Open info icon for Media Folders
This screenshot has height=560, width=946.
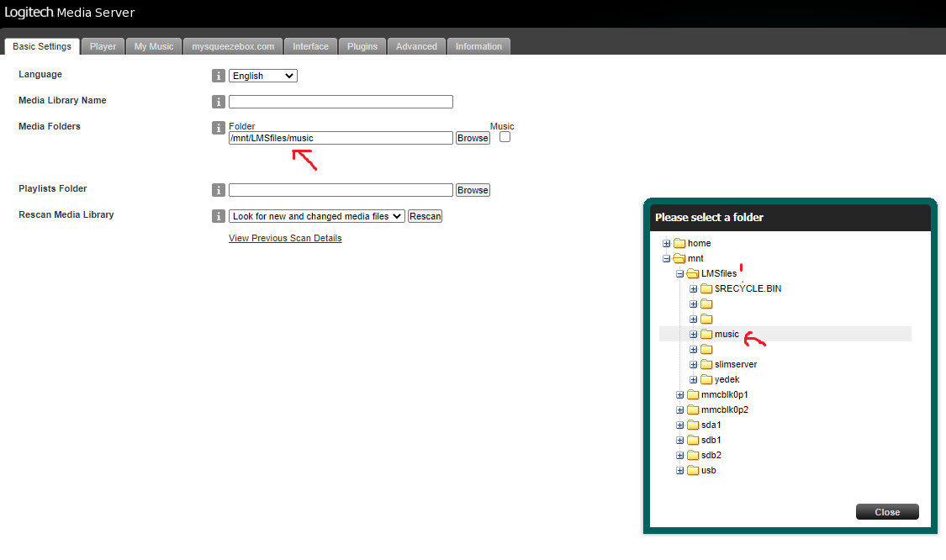pyautogui.click(x=219, y=127)
